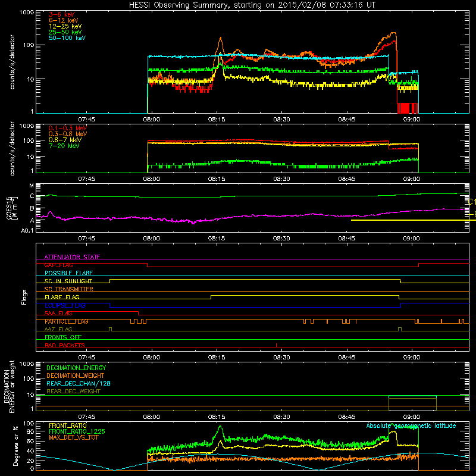Click the Flags vertical axis title
Screen dimensions: 476x476
tap(24, 297)
